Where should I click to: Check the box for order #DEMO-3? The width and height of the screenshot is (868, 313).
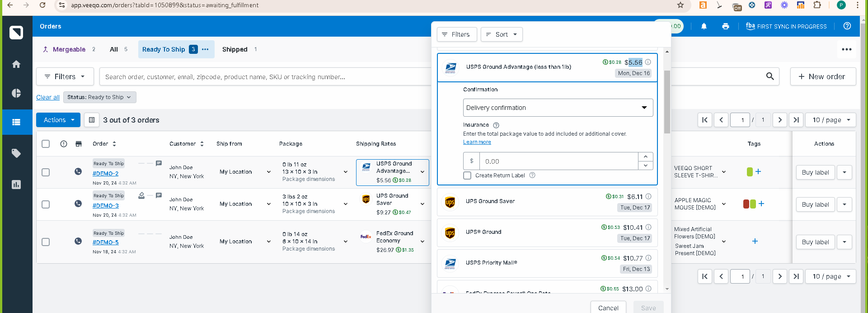(x=46, y=204)
